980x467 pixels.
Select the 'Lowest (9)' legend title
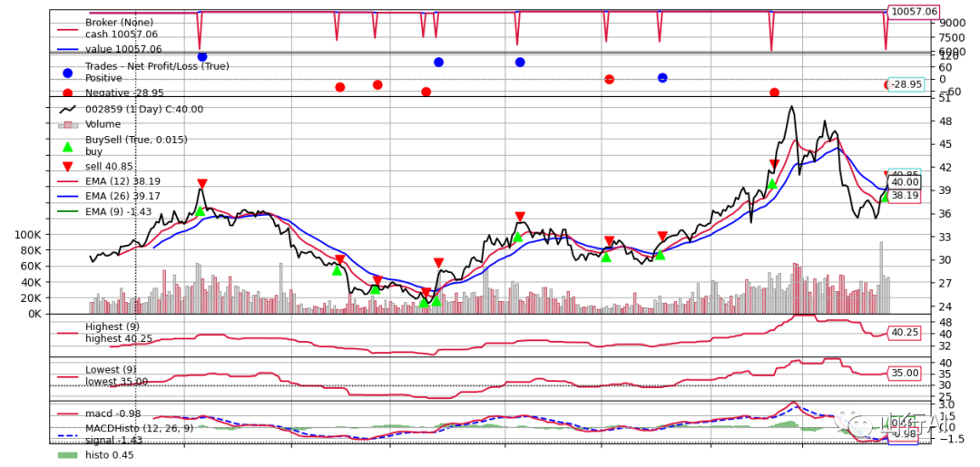pos(111,370)
